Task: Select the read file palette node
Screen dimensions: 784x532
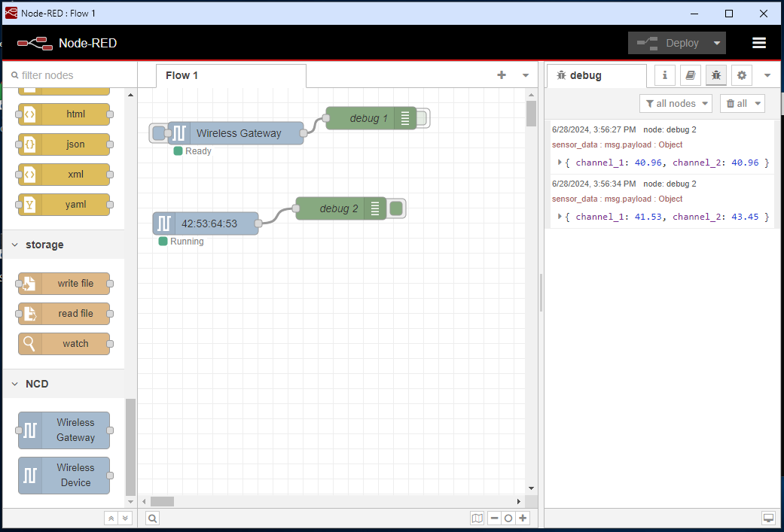Action: 64,314
